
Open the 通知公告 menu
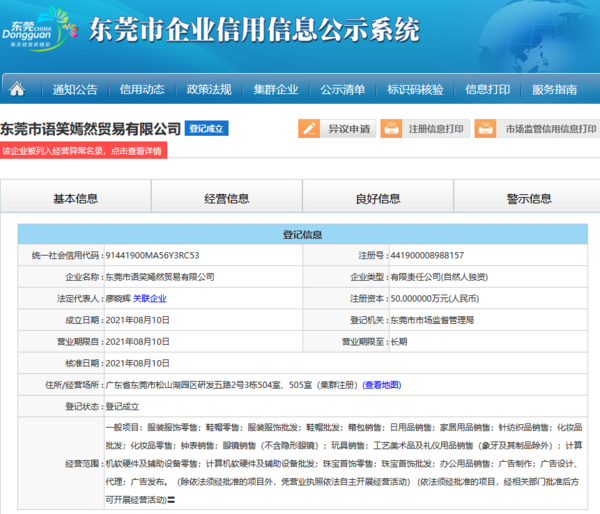click(x=75, y=90)
